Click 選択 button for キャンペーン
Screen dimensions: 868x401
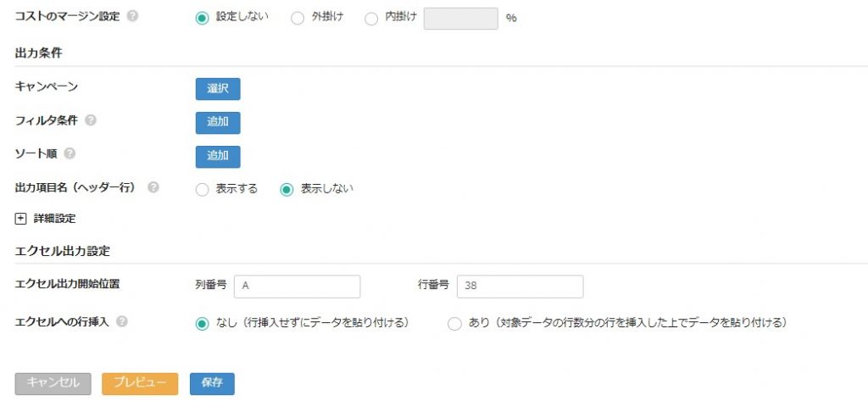[x=218, y=89]
